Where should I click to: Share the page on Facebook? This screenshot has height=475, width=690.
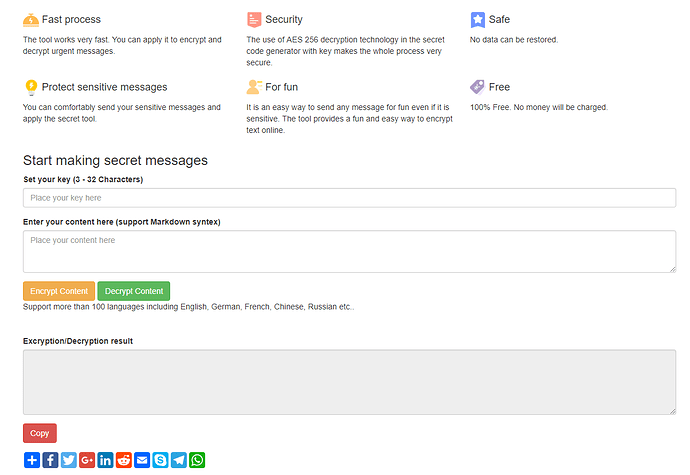pos(50,460)
